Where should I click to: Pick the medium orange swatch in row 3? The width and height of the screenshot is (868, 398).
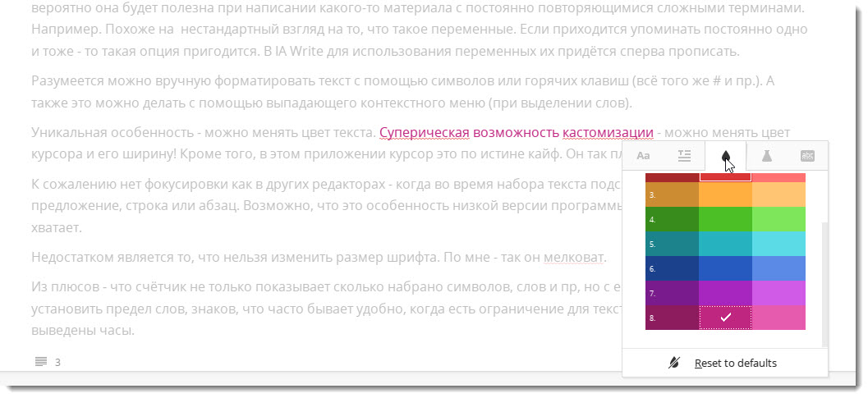[726, 194]
